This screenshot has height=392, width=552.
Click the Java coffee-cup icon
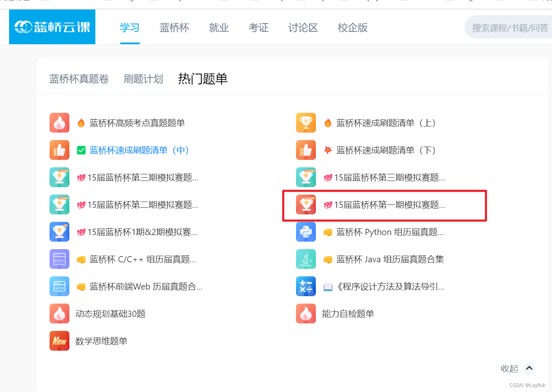(306, 259)
